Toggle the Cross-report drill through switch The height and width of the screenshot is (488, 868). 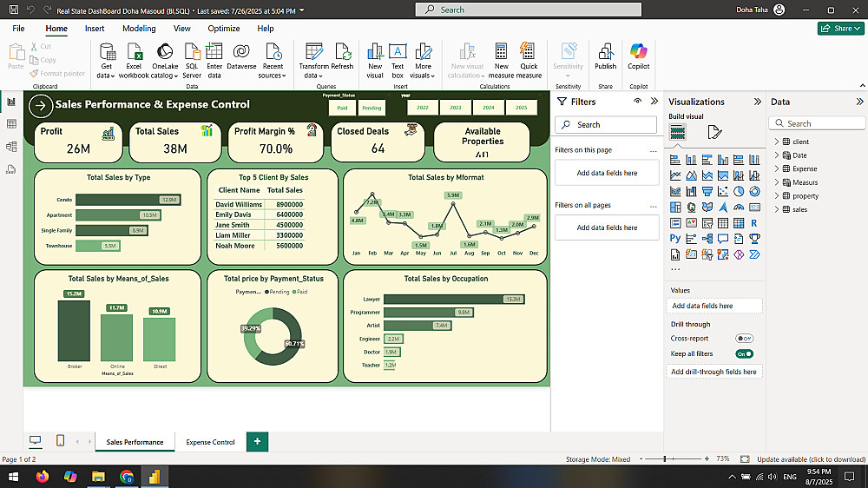[744, 339]
